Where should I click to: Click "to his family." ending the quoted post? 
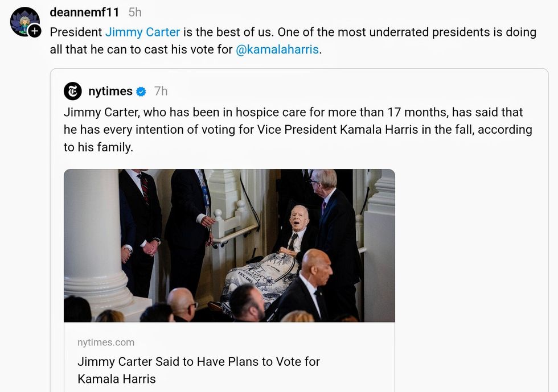pos(98,147)
